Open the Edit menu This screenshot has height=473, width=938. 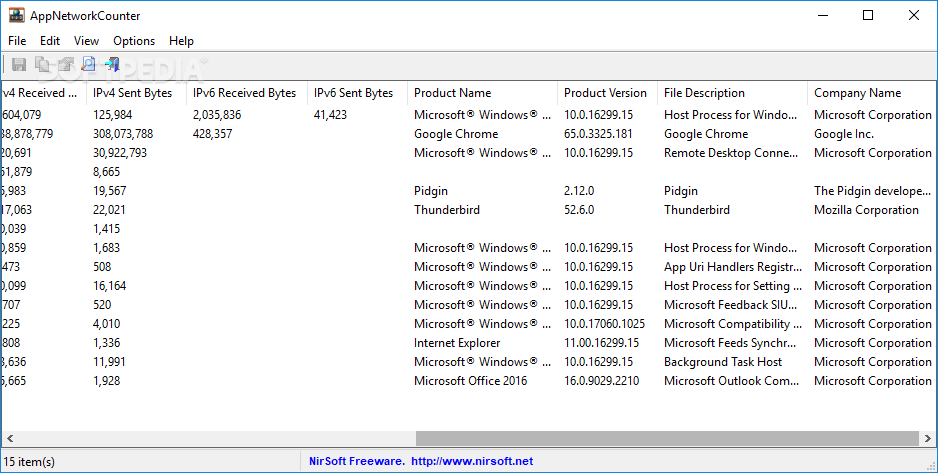(x=50, y=41)
